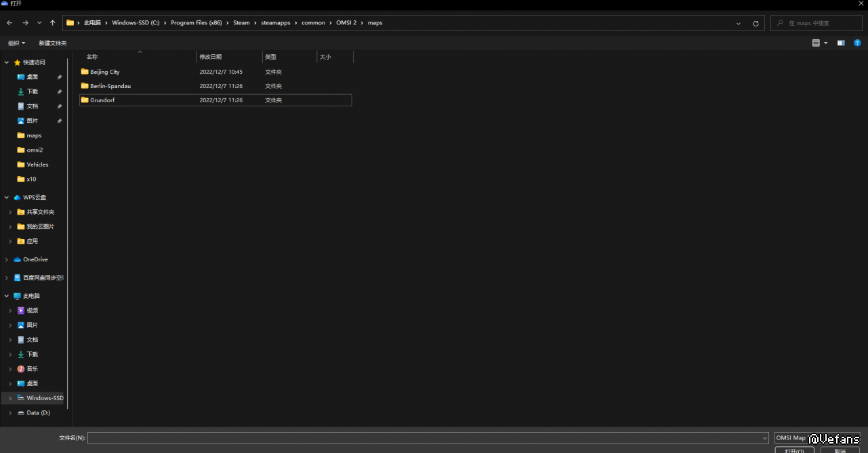Go to steamapps in the address path
Viewport: 868px width, 453px height.
276,23
